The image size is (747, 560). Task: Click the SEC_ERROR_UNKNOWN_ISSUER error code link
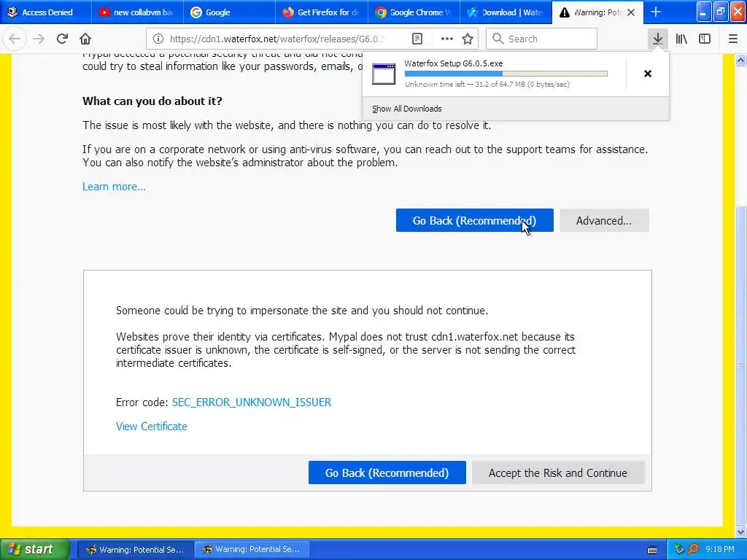pyautogui.click(x=252, y=402)
